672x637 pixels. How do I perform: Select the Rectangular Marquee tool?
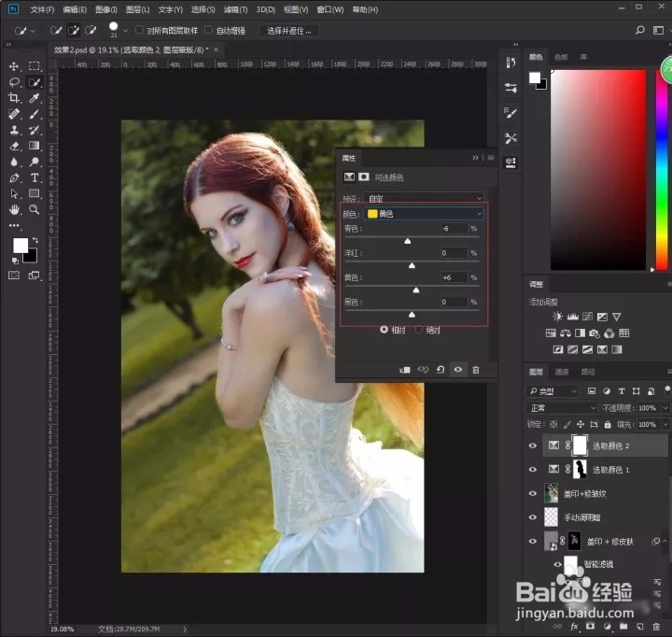click(35, 66)
